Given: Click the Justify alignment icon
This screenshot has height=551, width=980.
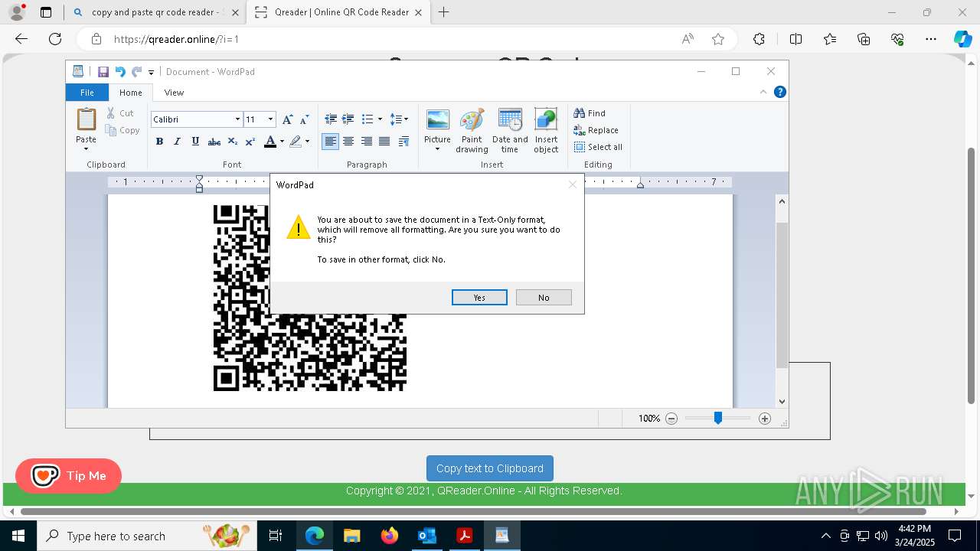Looking at the screenshot, I should [x=384, y=142].
